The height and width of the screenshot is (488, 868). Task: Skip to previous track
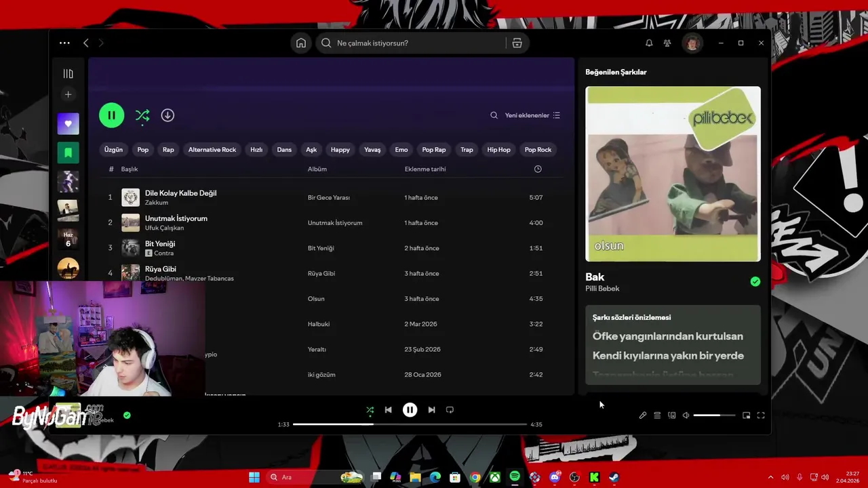(388, 410)
